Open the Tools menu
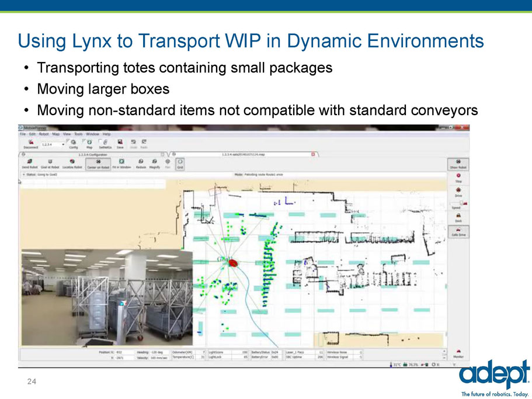Screen dimensions: 532x399 tap(79, 134)
